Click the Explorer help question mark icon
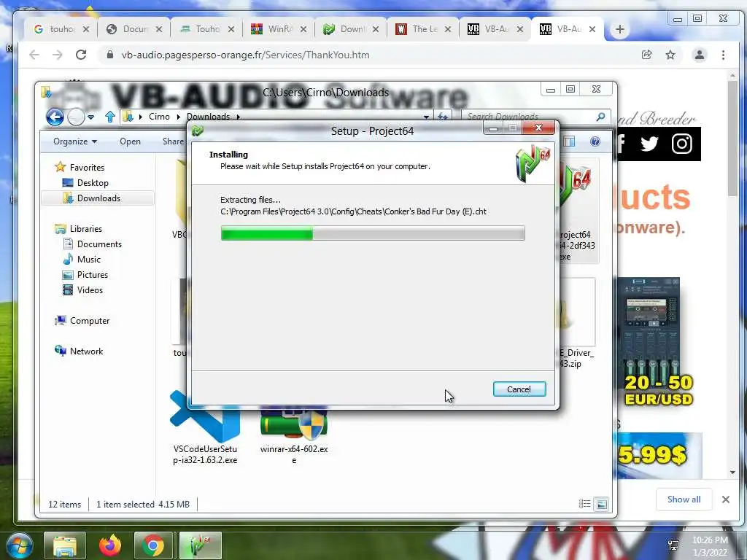Screen dimensions: 747x560 595,141
